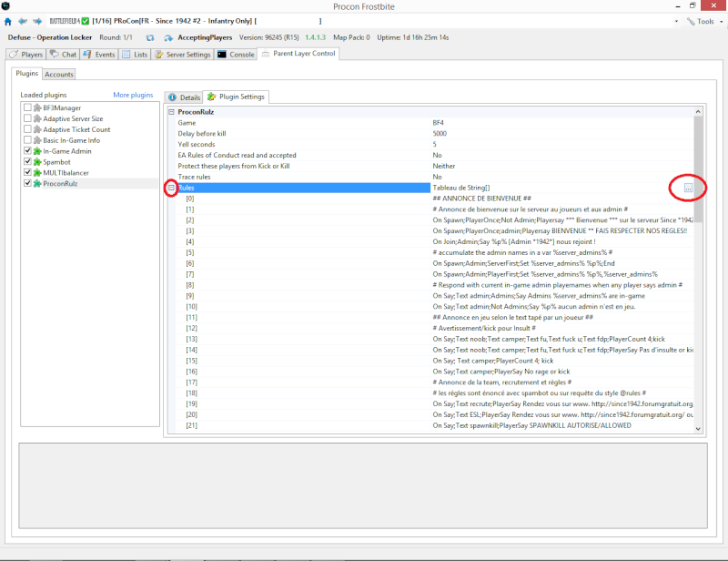Click the Basic In-Game Info plugin icon
The height and width of the screenshot is (561, 728).
37,140
